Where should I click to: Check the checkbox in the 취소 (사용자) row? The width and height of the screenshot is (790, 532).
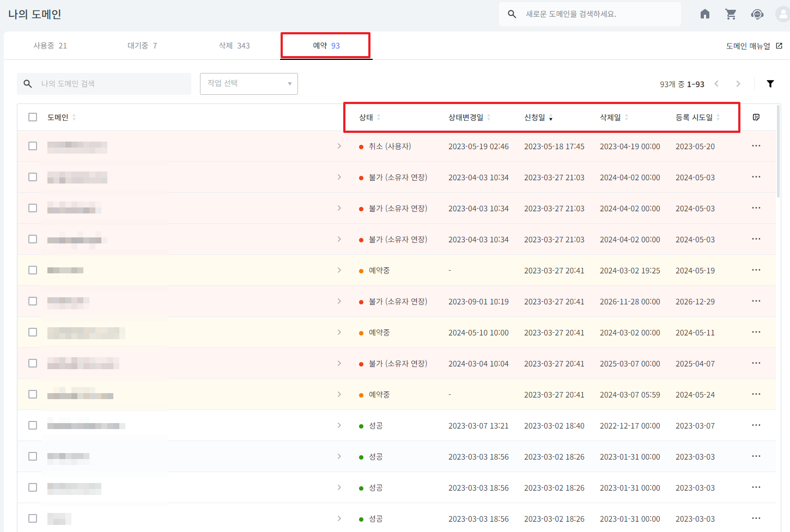tap(33, 146)
